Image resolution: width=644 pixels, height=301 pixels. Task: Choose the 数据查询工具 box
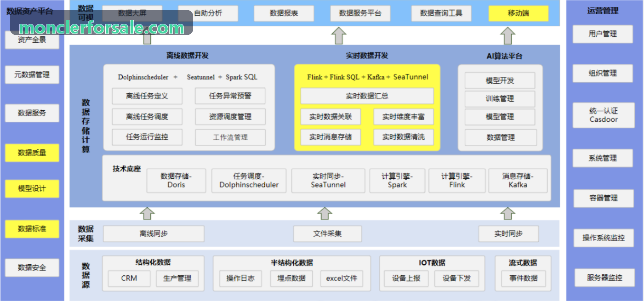tap(441, 13)
